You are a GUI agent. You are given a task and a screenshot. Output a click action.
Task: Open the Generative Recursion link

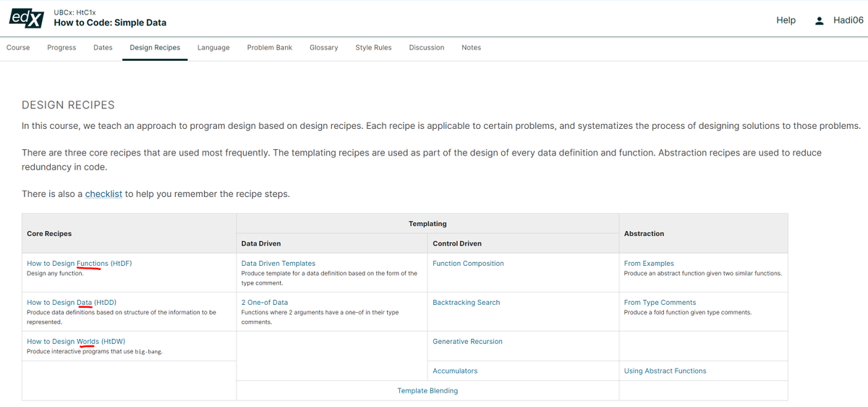coord(467,342)
